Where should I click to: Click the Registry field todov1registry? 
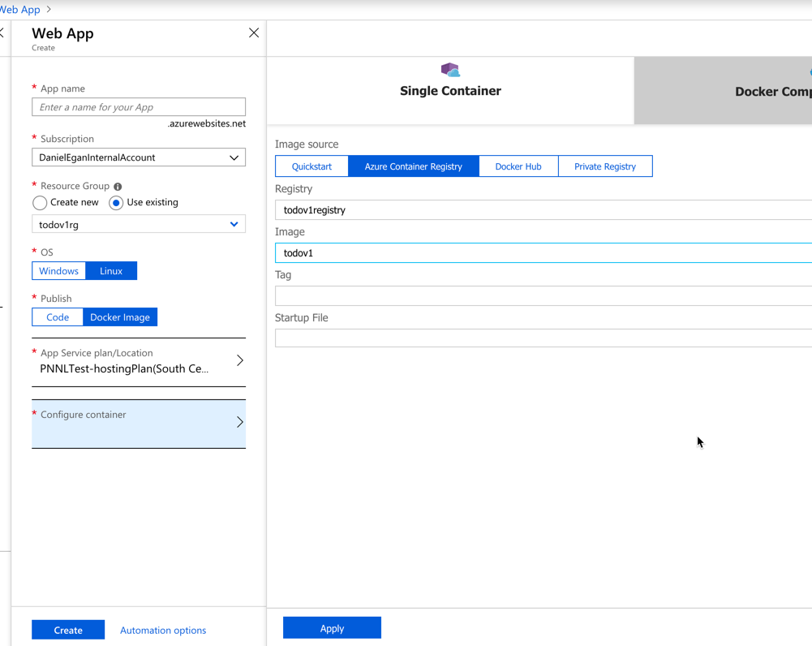tap(543, 210)
